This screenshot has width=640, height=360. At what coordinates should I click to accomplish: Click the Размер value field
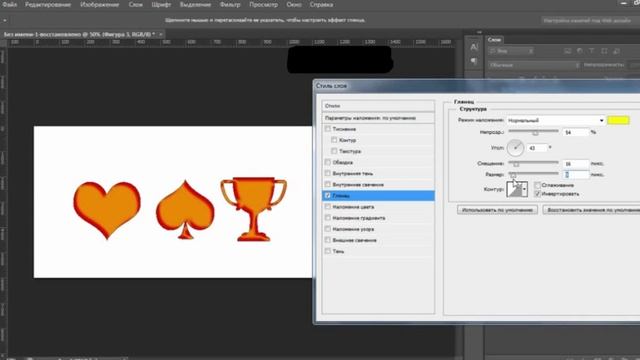(576, 175)
